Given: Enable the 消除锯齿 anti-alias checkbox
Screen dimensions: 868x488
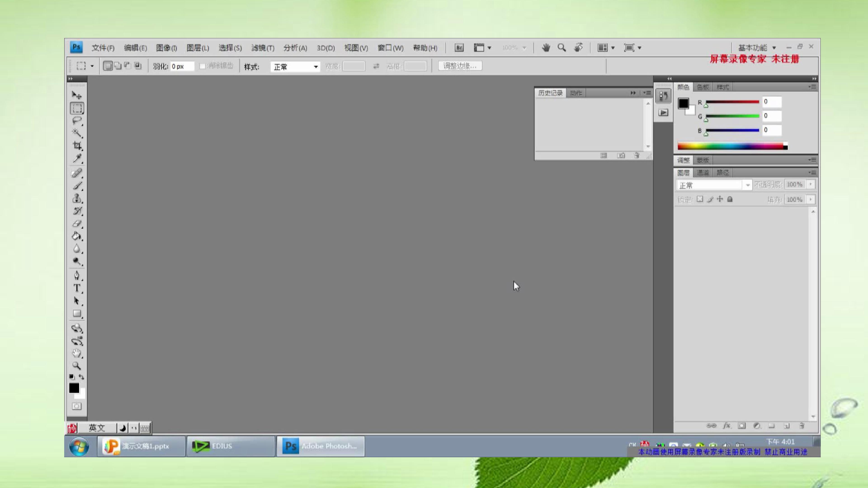Looking at the screenshot, I should click(202, 66).
